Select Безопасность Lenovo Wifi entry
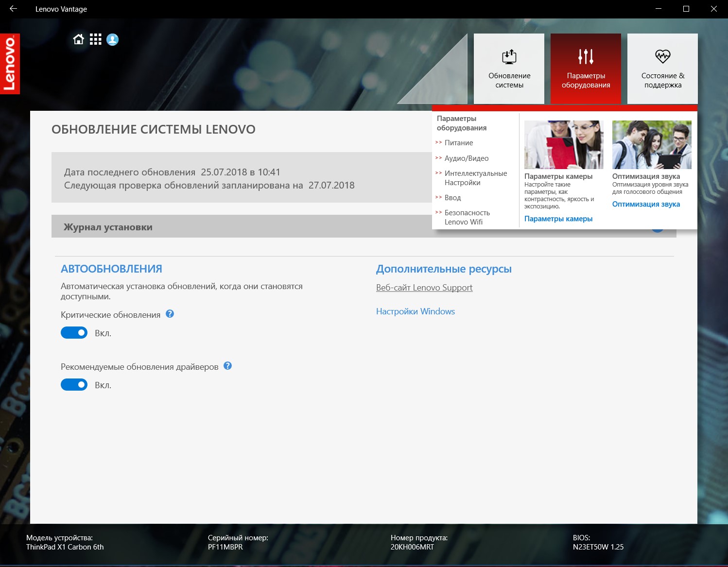The image size is (728, 567). pyautogui.click(x=467, y=217)
